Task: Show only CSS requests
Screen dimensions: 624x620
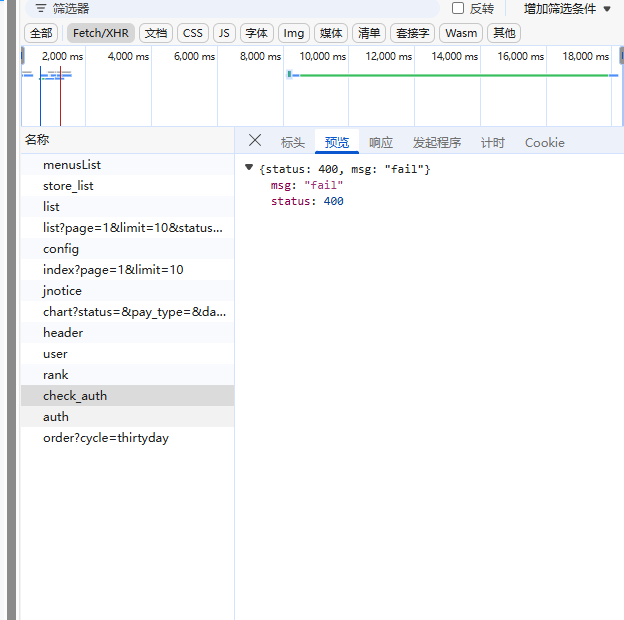Action: pyautogui.click(x=193, y=33)
